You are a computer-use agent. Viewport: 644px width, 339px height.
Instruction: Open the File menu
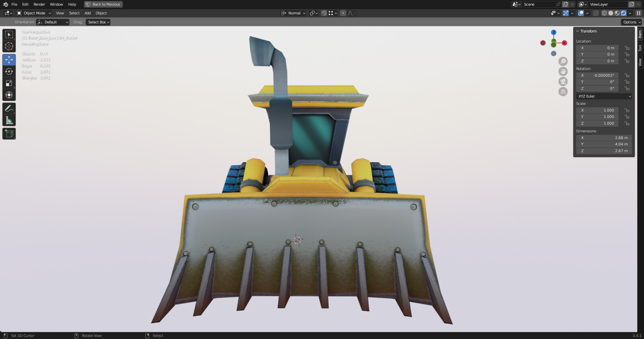(14, 4)
